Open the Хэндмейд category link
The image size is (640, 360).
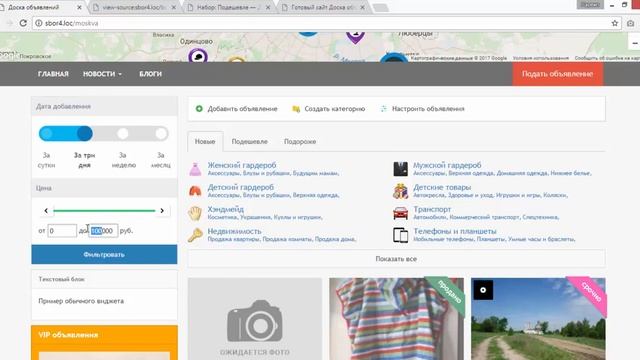pyautogui.click(x=226, y=209)
